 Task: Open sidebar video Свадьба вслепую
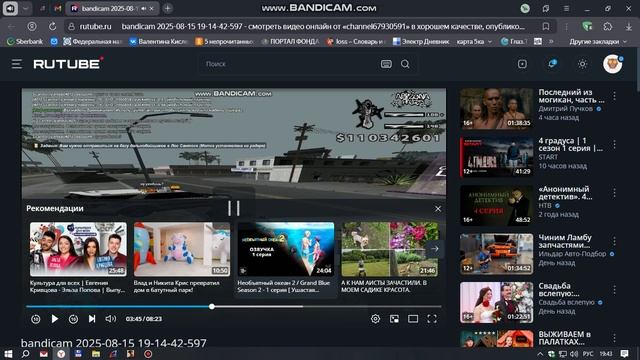(496, 302)
